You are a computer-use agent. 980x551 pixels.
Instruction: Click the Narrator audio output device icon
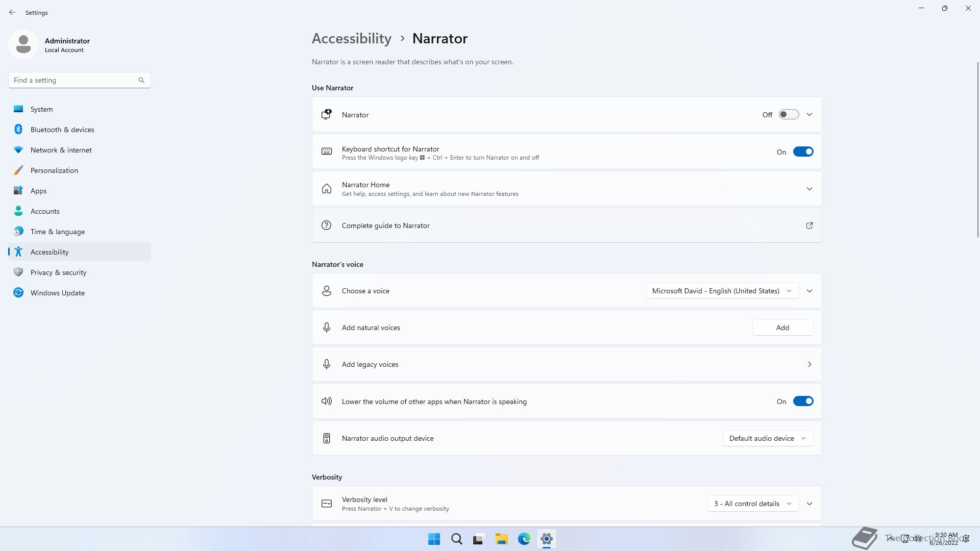327,438
